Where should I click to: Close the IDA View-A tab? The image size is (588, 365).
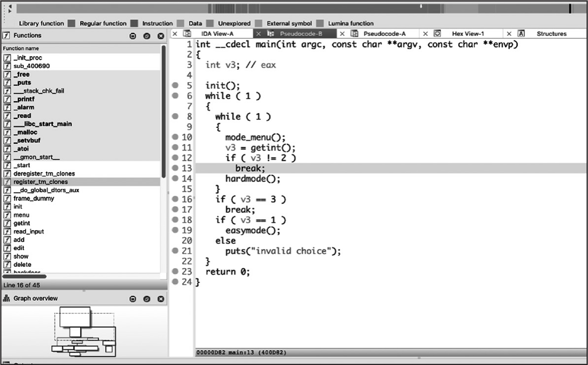pos(175,34)
